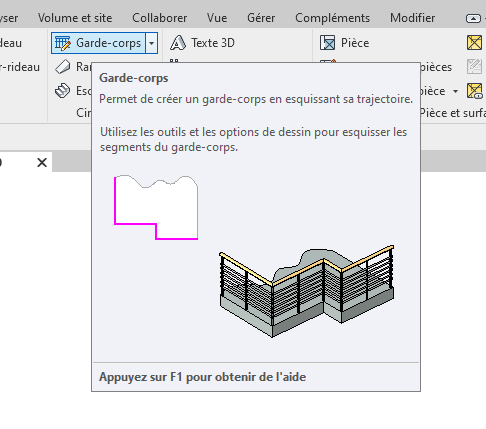This screenshot has height=429, width=486.
Task: Select the Texte 3D tool icon
Action: 178,43
